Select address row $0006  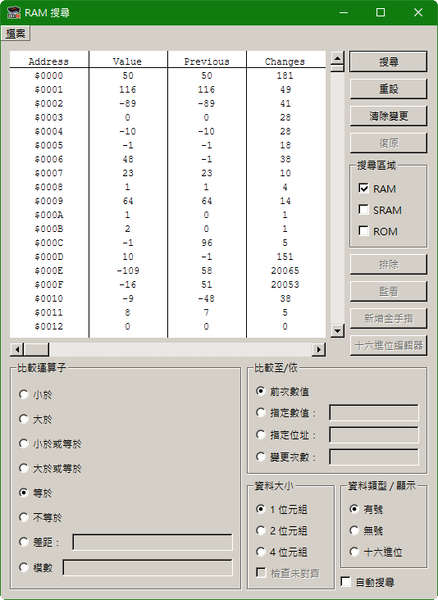pyautogui.click(x=168, y=159)
